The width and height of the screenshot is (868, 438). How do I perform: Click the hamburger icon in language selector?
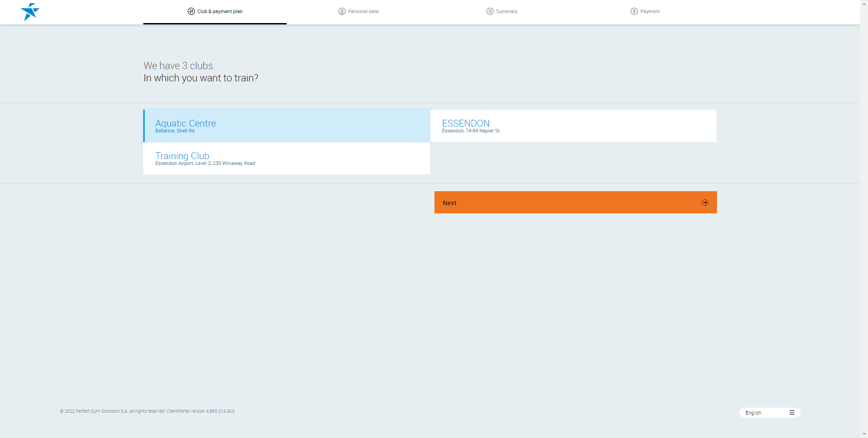coord(792,413)
